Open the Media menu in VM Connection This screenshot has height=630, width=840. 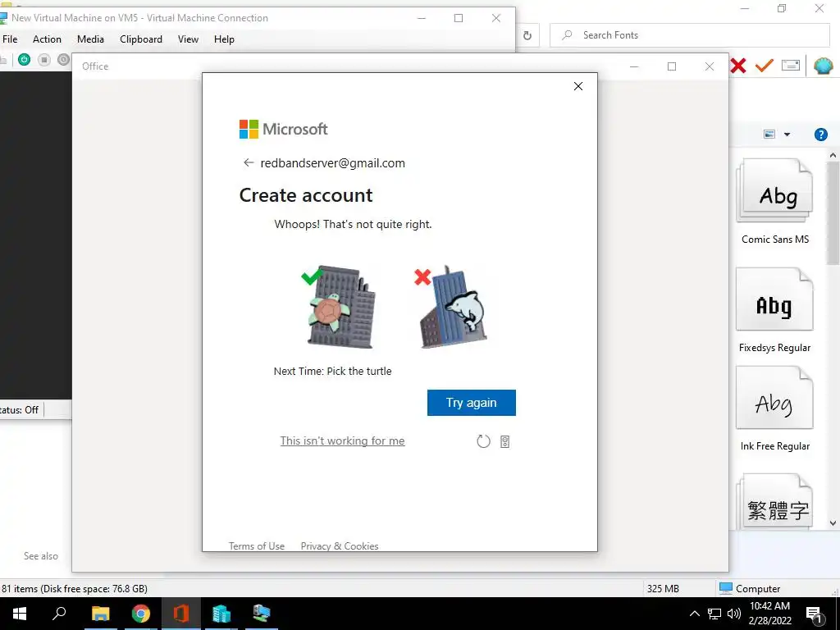tap(90, 39)
